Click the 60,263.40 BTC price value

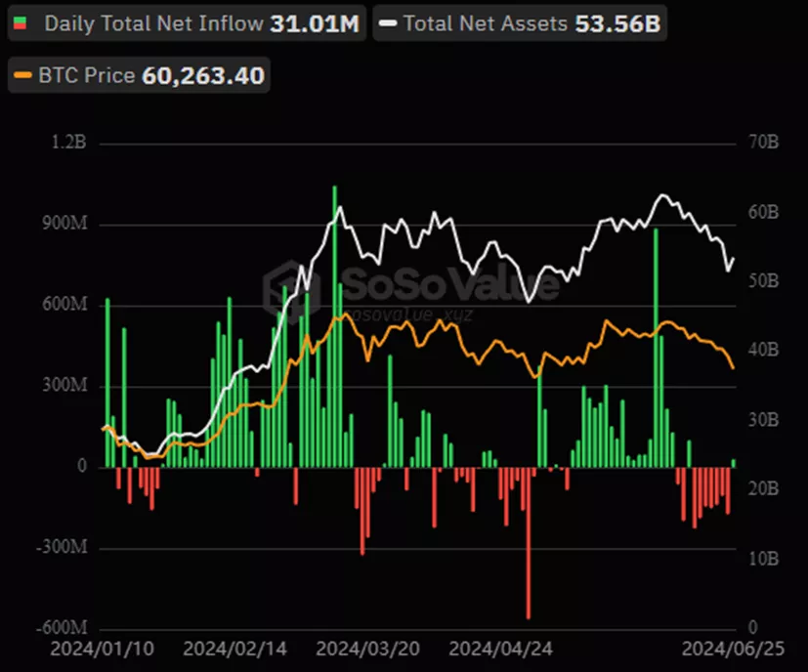coord(203,75)
